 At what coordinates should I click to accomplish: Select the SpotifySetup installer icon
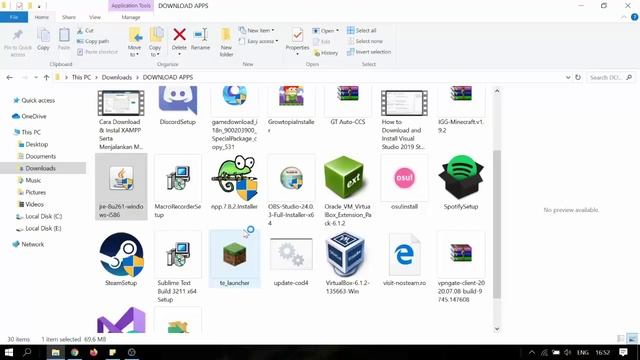tap(461, 178)
